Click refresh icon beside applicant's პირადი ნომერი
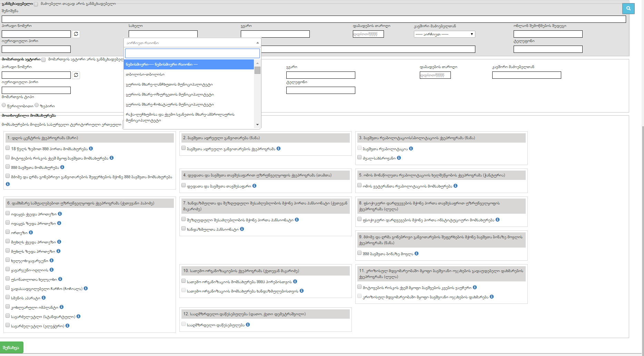 (76, 34)
